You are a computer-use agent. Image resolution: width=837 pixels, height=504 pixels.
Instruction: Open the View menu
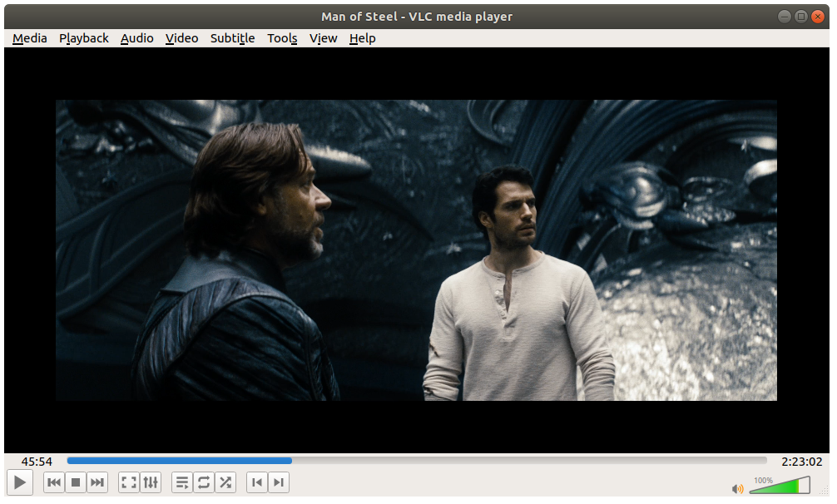[x=324, y=38]
